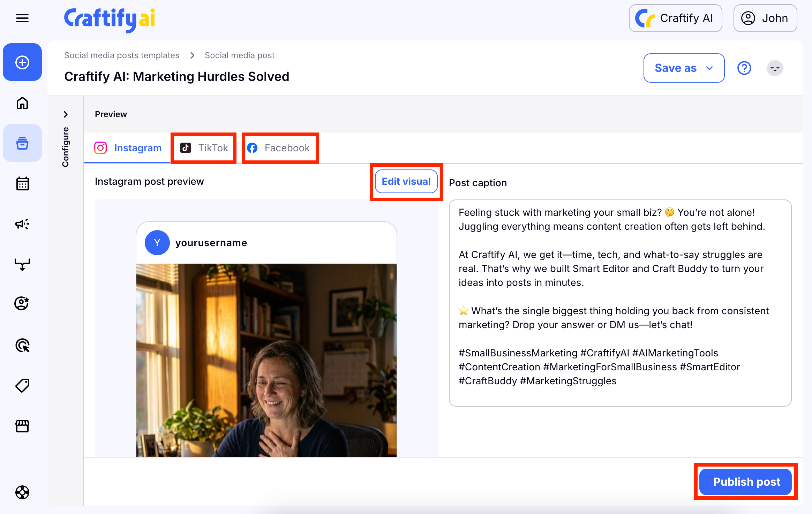812x514 pixels.
Task: Click the Edit visual button
Action: click(406, 181)
